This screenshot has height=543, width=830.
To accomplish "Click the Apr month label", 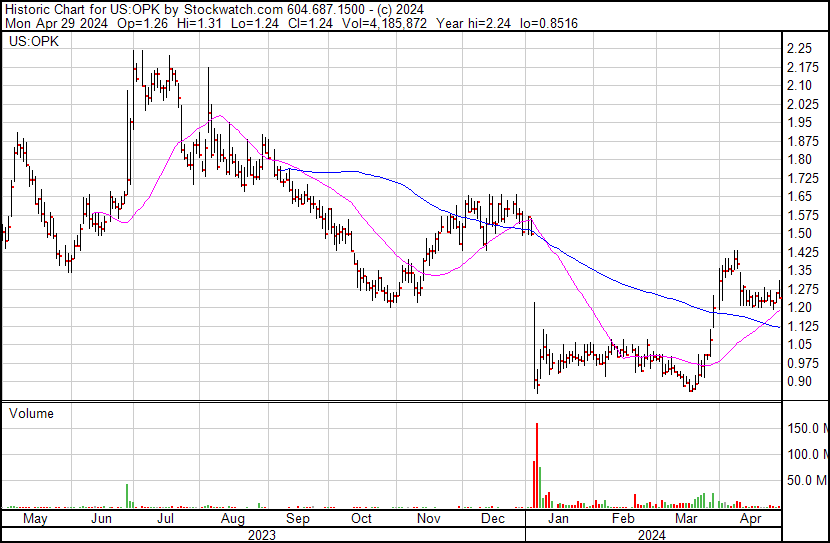I will pos(751,519).
